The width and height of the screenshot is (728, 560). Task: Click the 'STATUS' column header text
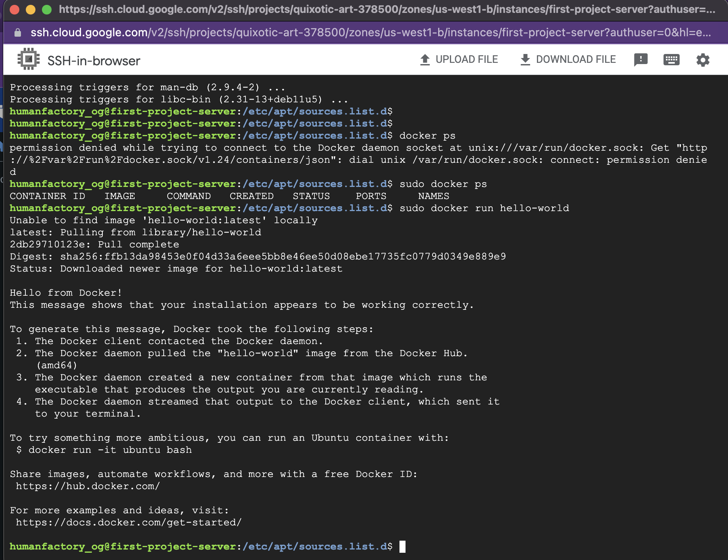tap(311, 196)
